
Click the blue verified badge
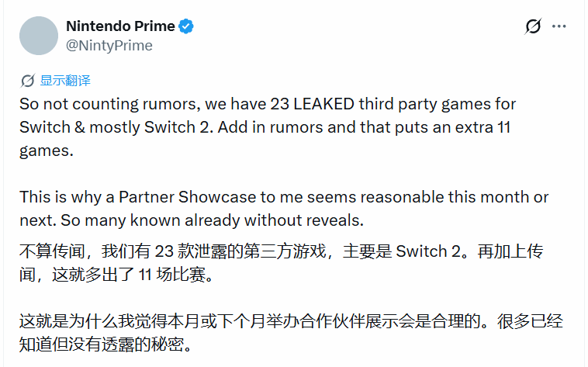click(187, 27)
